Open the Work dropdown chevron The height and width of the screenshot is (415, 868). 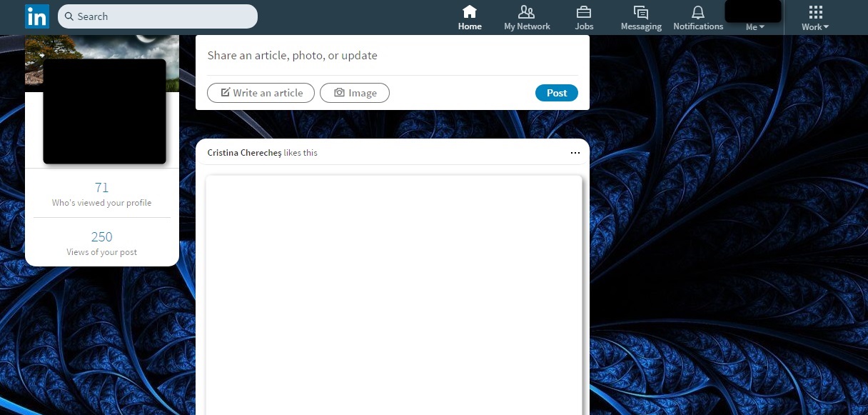point(824,26)
